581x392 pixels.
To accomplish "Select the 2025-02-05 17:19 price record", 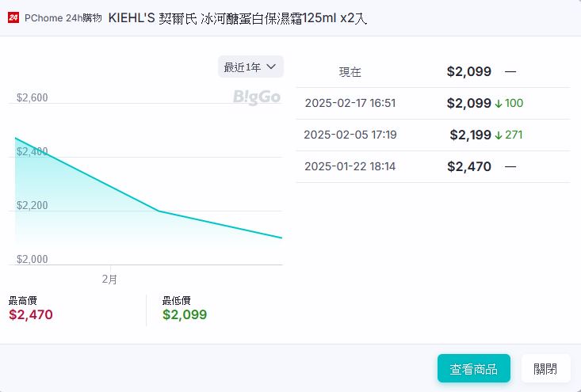I will (x=350, y=135).
